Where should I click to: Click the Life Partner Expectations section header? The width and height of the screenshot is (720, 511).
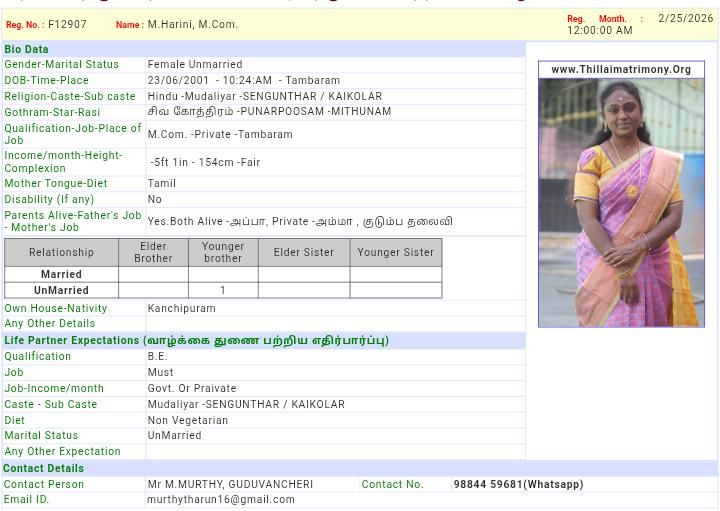196,341
